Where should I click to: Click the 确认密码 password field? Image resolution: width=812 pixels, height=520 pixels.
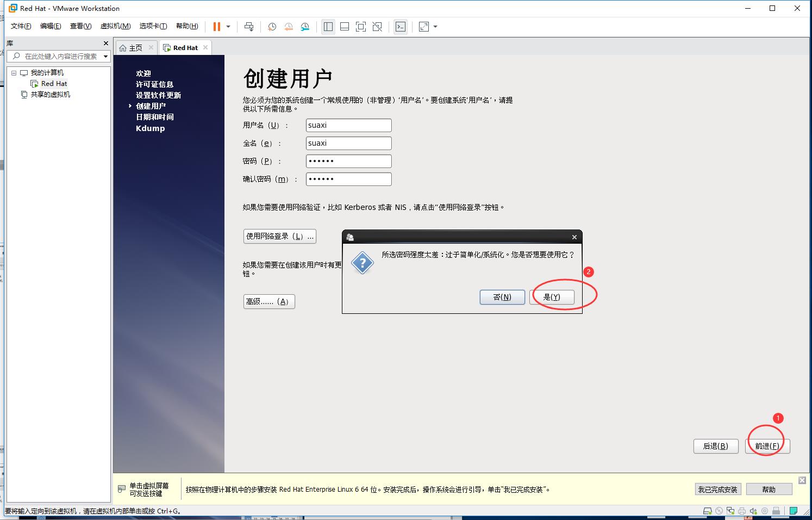point(348,179)
